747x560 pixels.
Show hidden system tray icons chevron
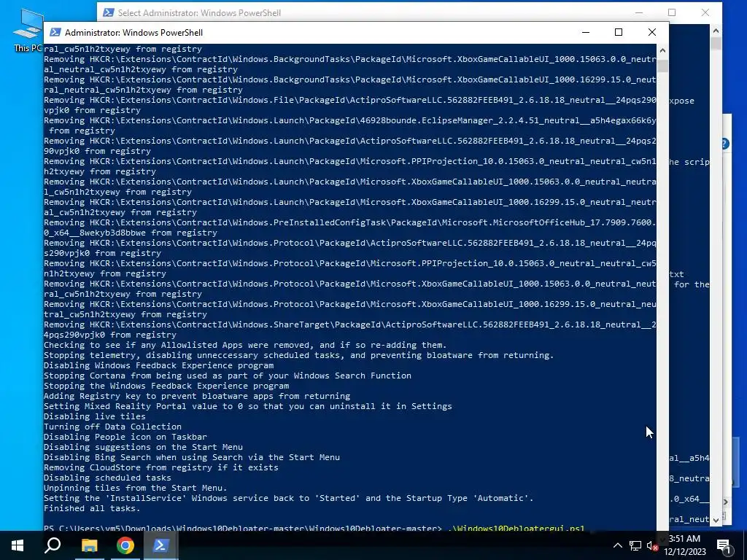(x=617, y=545)
